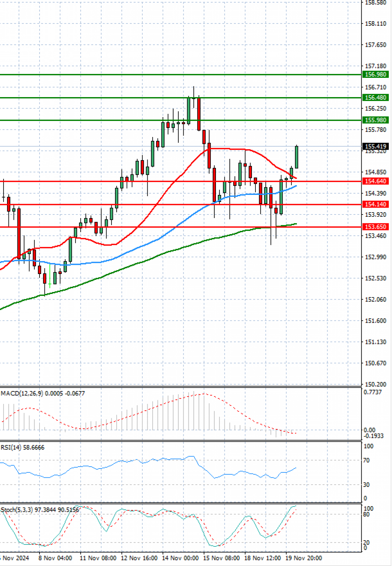Select the 154.140 red support price label
This screenshot has width=392, height=566.
(375, 204)
